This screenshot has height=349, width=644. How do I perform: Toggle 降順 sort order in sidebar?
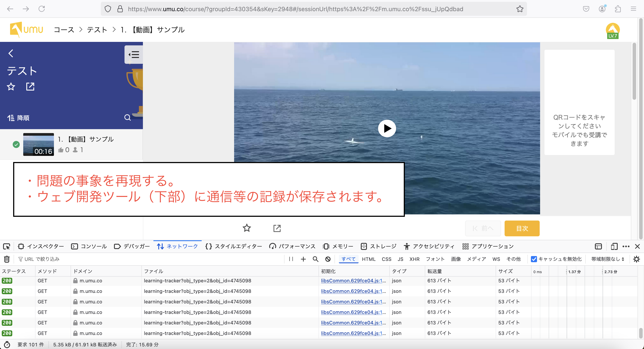(18, 118)
